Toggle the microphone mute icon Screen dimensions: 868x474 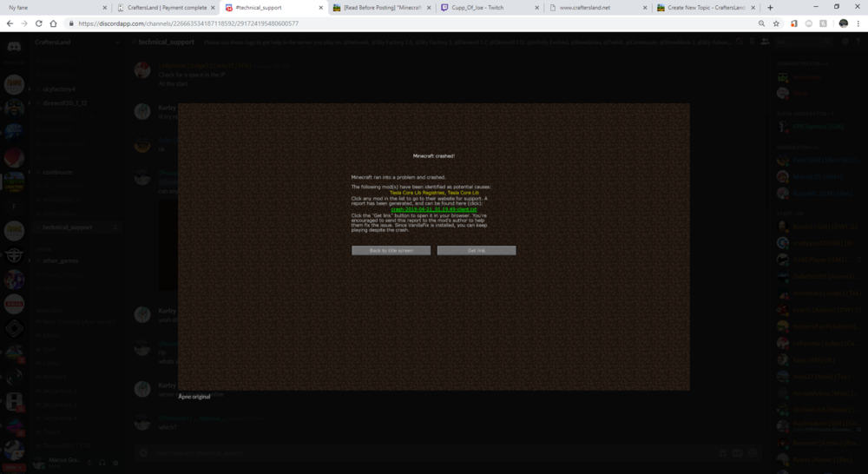(88, 463)
